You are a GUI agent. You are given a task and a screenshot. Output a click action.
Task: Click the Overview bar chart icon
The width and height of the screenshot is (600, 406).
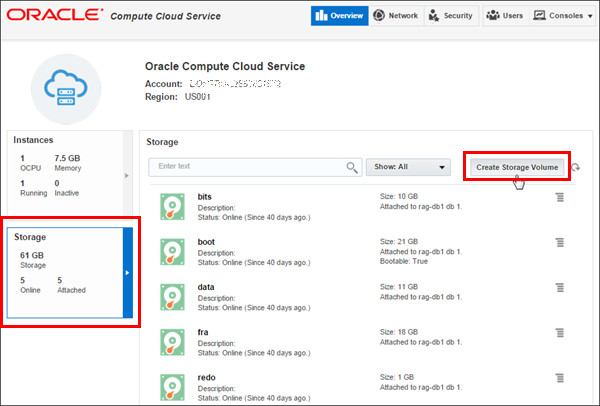(321, 15)
